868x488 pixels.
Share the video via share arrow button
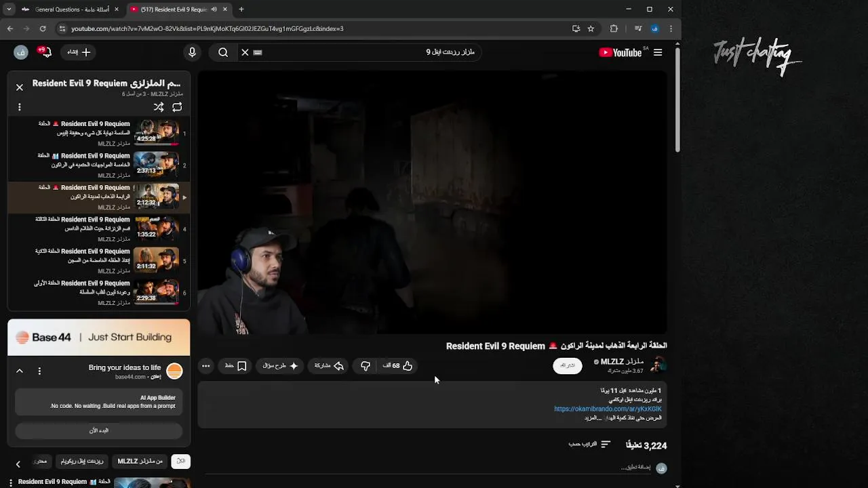pos(330,366)
